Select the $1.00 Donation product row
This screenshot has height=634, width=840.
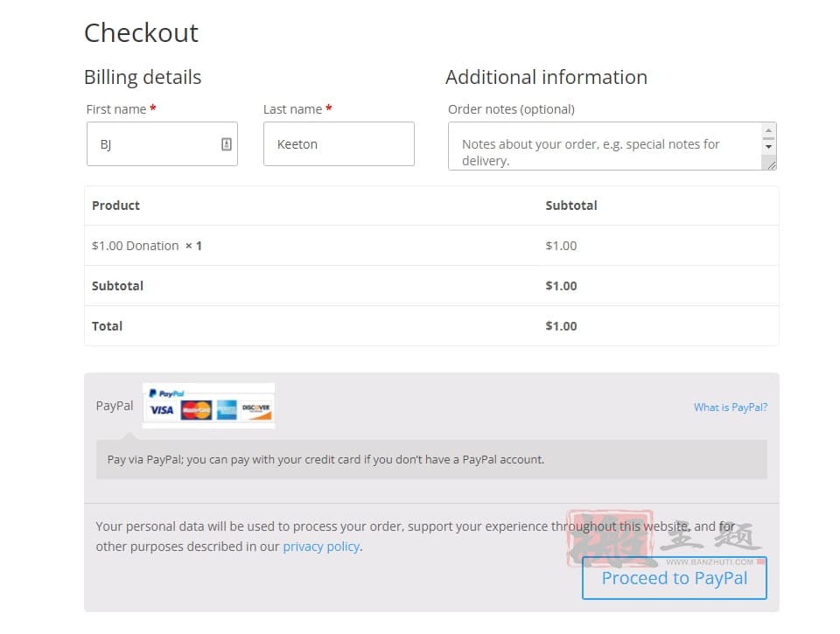[431, 246]
